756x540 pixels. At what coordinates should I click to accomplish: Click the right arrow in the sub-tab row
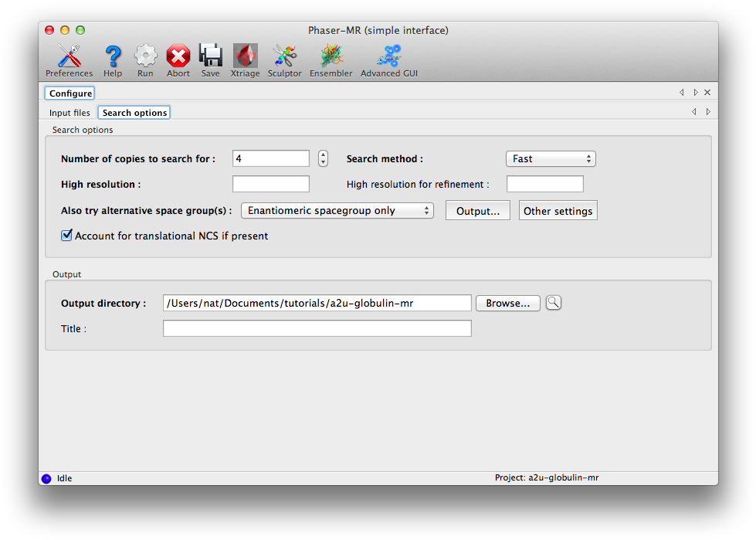click(x=708, y=112)
